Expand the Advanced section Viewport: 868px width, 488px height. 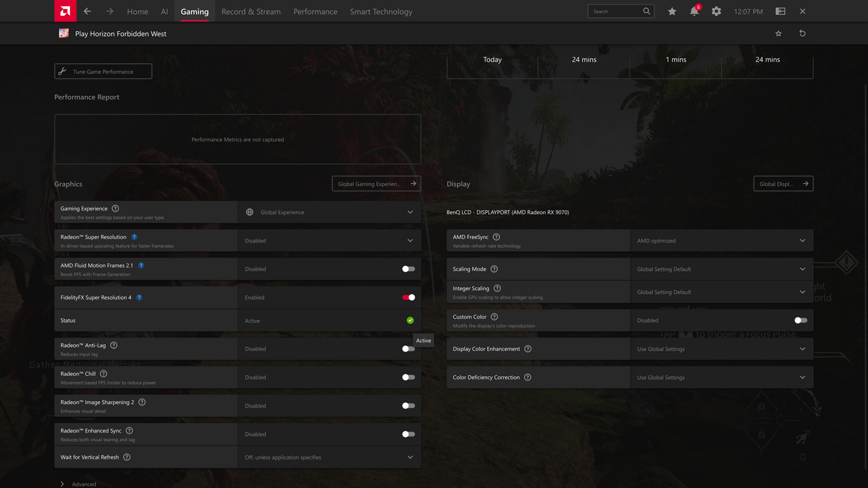(x=78, y=484)
